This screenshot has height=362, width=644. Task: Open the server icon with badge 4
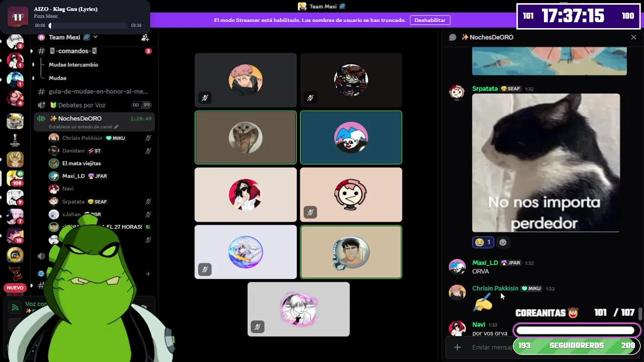point(15,98)
